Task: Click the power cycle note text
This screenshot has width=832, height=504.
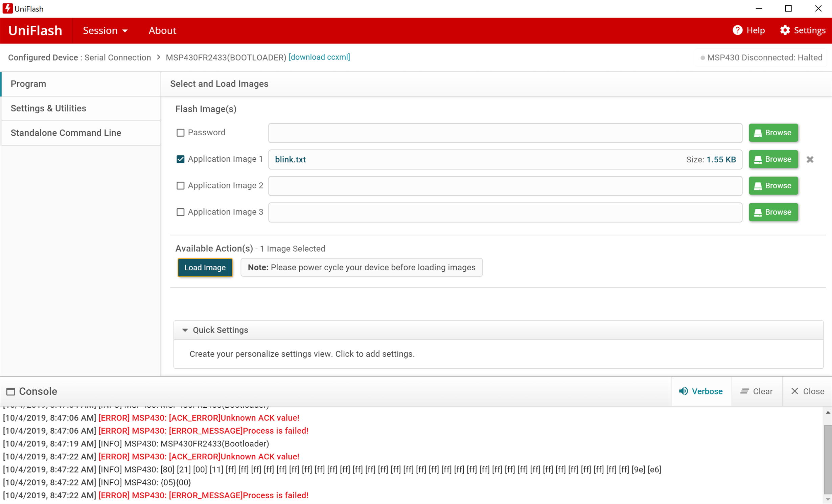Action: (362, 268)
